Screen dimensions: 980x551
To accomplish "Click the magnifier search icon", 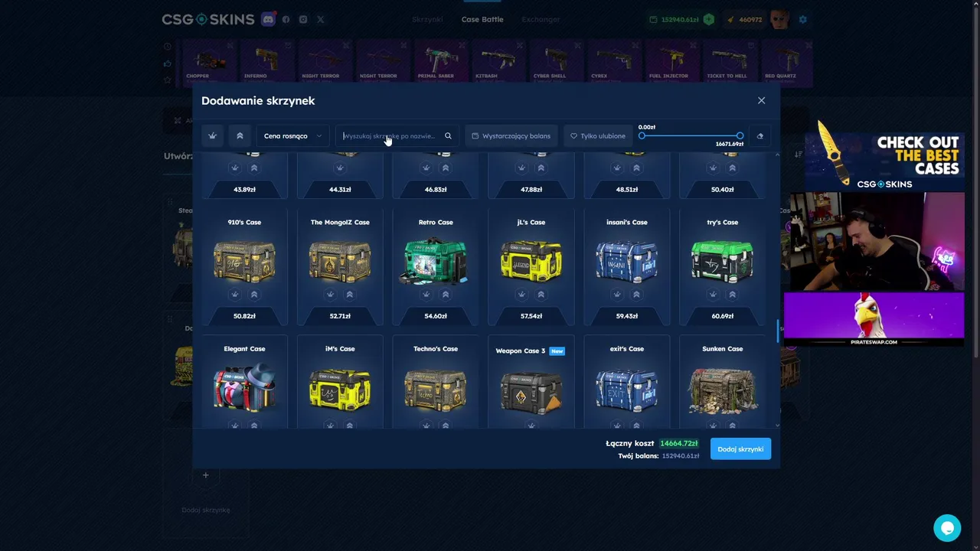I will click(x=448, y=135).
